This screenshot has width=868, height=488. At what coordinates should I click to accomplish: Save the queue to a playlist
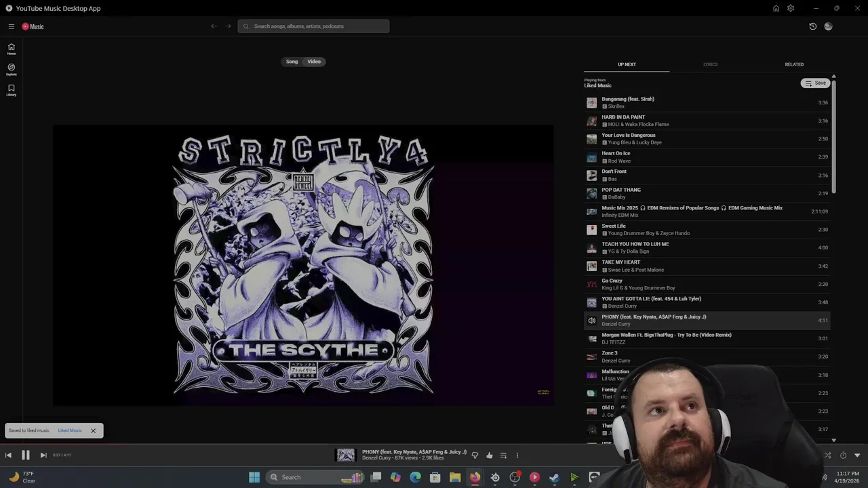[815, 83]
